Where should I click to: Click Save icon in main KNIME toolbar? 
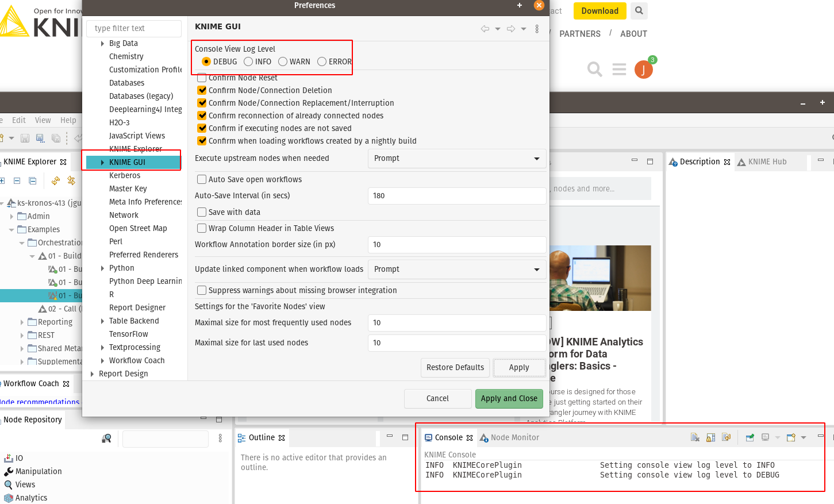25,138
